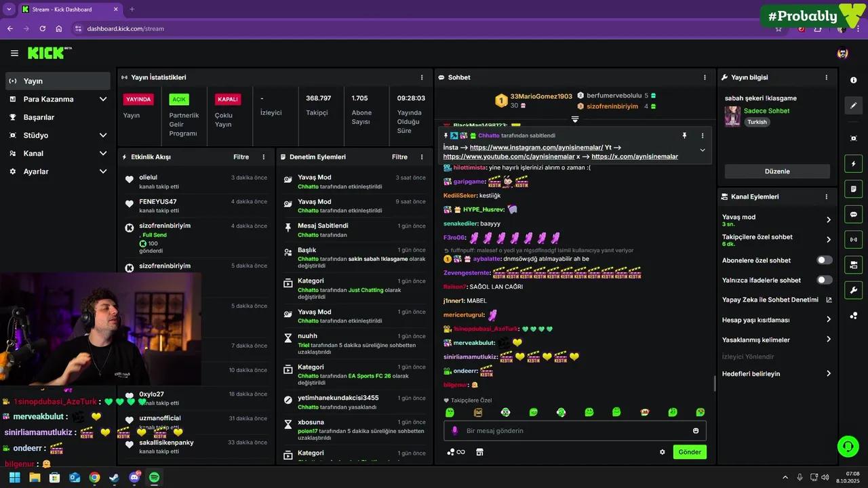This screenshot has height=488, width=868.
Task: Reload the page in the browser
Action: [43, 28]
